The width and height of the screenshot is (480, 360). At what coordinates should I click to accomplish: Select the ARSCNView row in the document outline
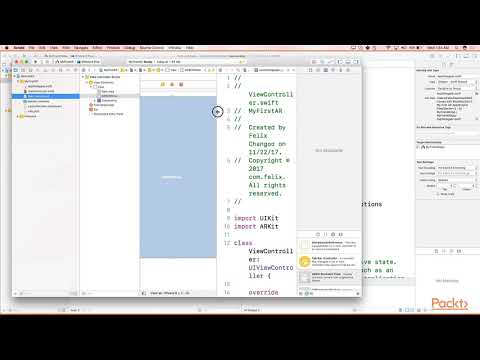click(109, 96)
